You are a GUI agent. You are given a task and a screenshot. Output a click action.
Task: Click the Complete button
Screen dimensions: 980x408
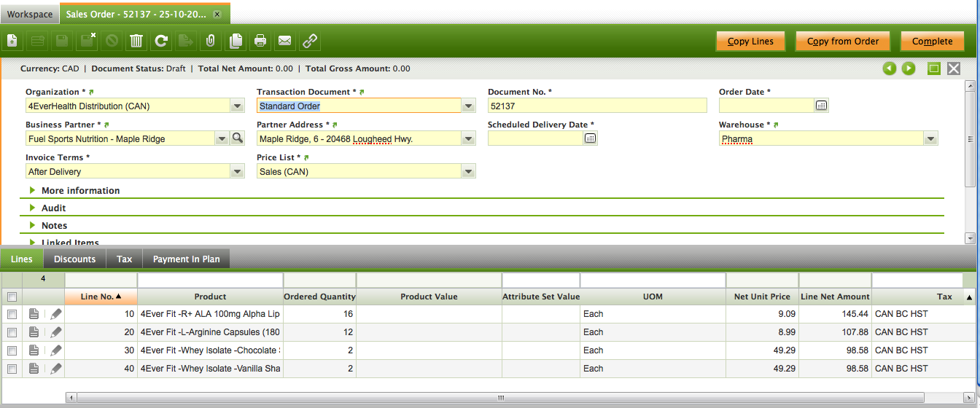tap(932, 42)
